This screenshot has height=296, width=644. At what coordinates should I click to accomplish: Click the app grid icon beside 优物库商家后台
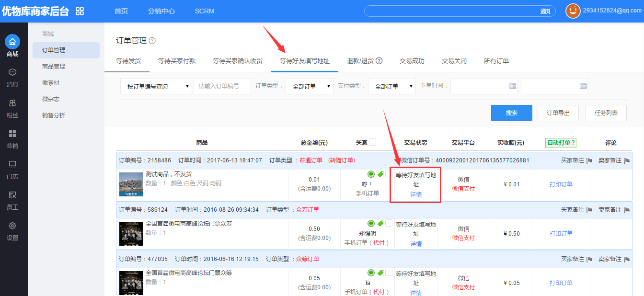click(x=80, y=11)
